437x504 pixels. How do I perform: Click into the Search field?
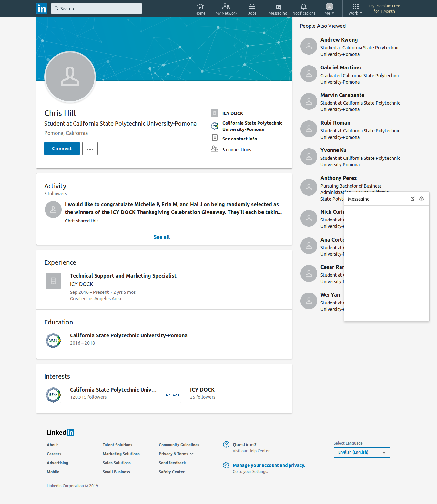[x=97, y=8]
